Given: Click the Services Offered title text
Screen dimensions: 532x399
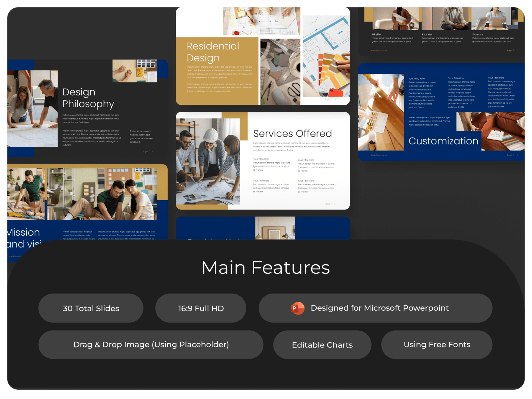Looking at the screenshot, I should click(x=292, y=134).
